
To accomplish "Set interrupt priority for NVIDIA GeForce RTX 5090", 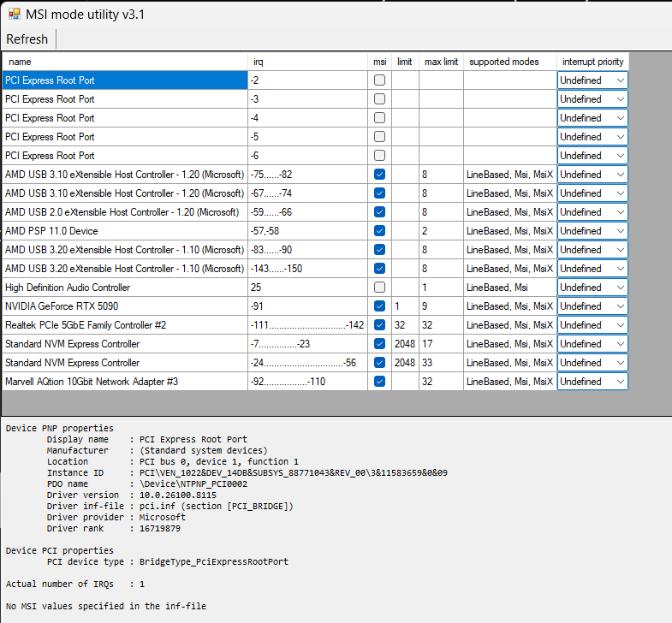I will [592, 306].
